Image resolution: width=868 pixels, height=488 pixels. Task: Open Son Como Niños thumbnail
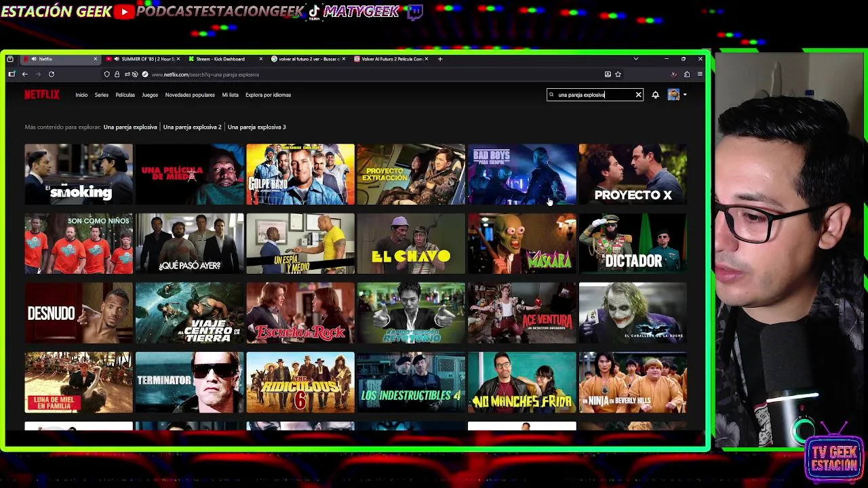tap(79, 244)
